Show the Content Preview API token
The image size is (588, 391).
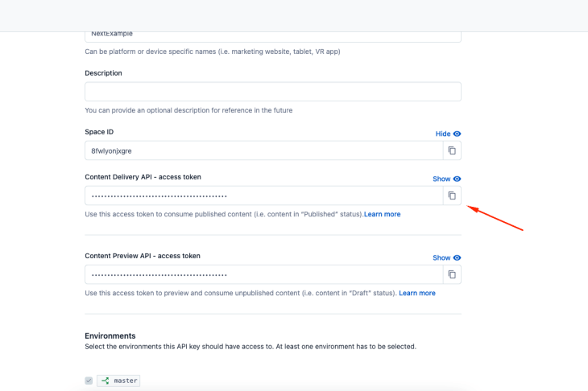[446, 257]
